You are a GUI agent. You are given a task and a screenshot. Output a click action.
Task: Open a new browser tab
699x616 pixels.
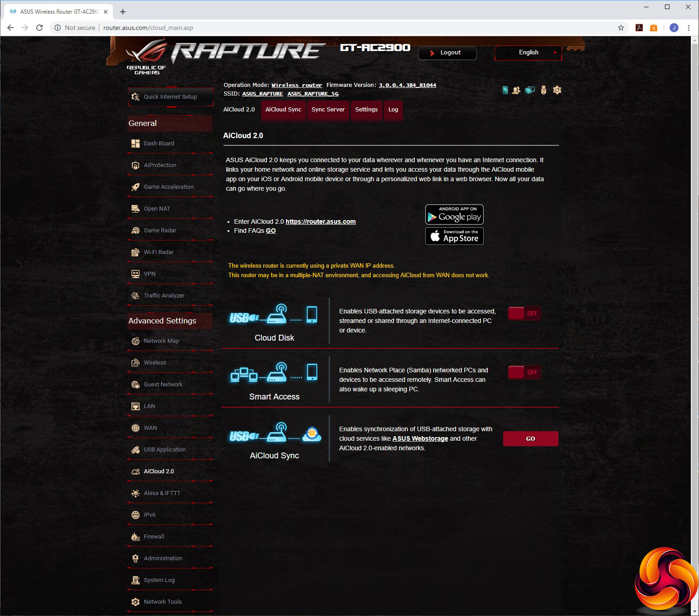pos(123,12)
